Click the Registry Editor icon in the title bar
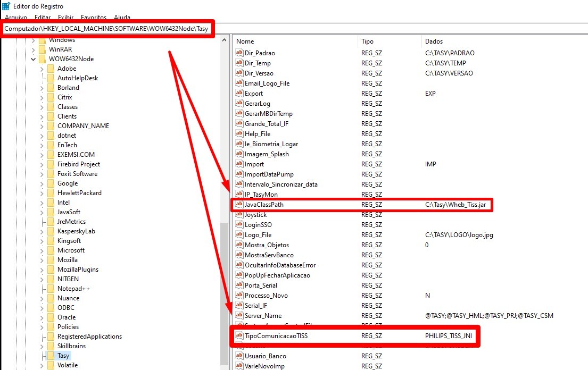588x370 pixels. coord(5,6)
